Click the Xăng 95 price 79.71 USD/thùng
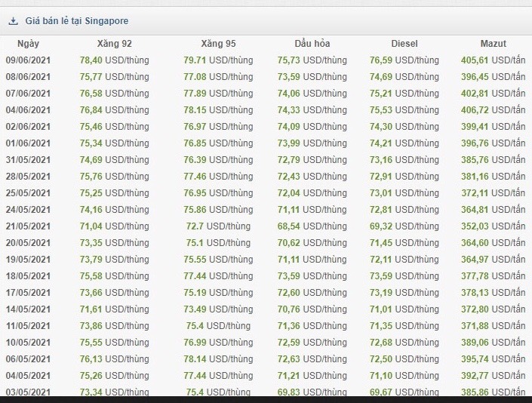 pos(218,60)
